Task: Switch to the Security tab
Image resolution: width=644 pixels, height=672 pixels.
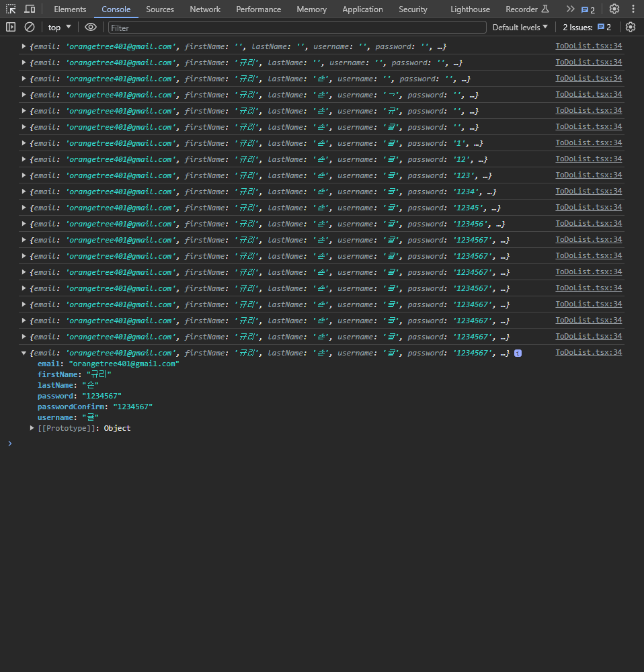Action: click(413, 9)
